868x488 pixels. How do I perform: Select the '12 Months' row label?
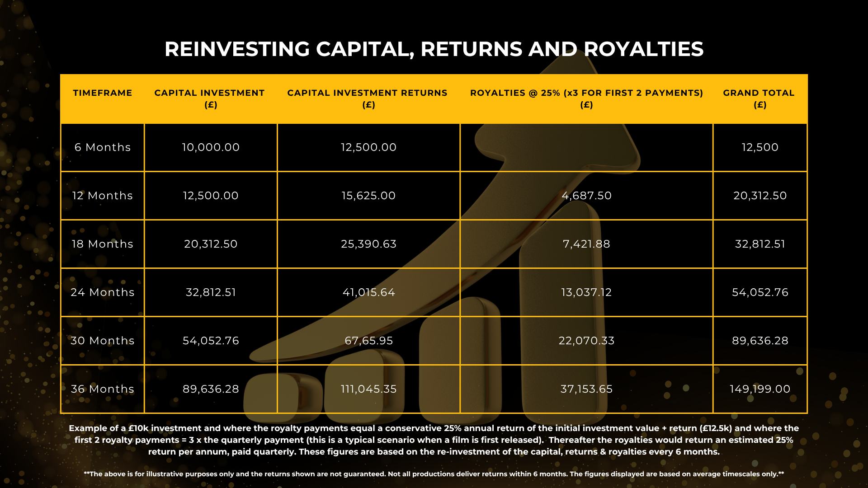pyautogui.click(x=103, y=196)
